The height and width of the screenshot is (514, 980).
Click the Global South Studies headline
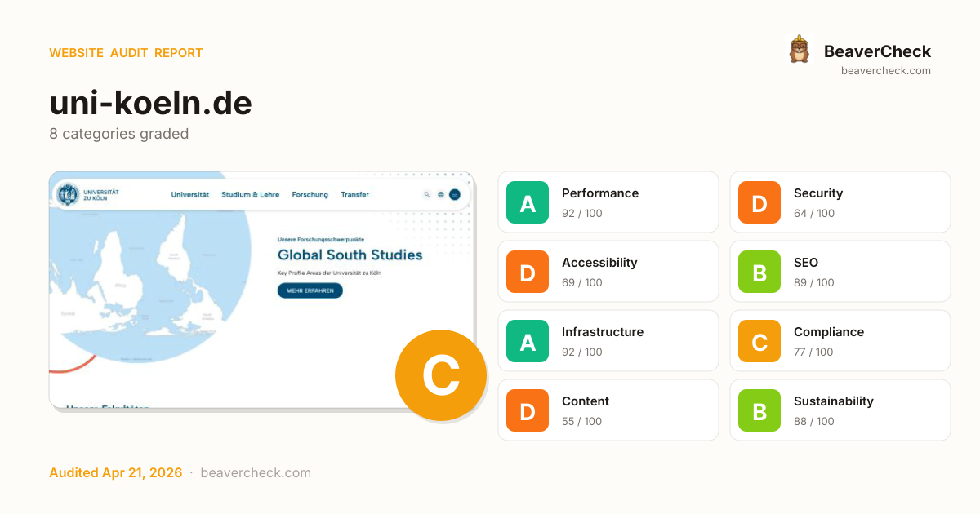(350, 255)
